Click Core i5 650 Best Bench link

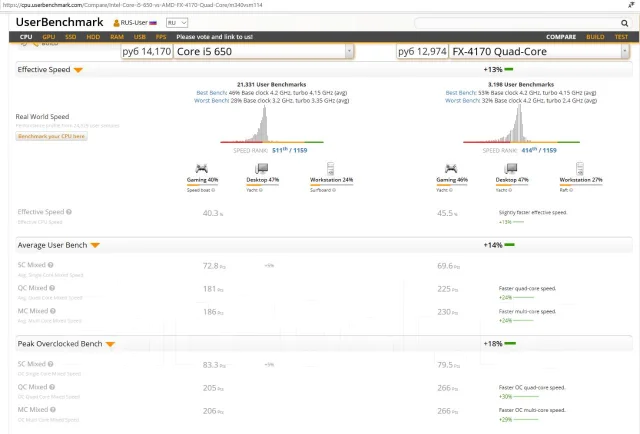click(211, 93)
